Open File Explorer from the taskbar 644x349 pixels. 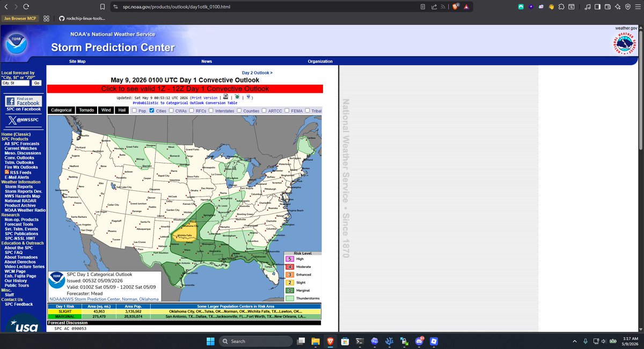click(316, 341)
